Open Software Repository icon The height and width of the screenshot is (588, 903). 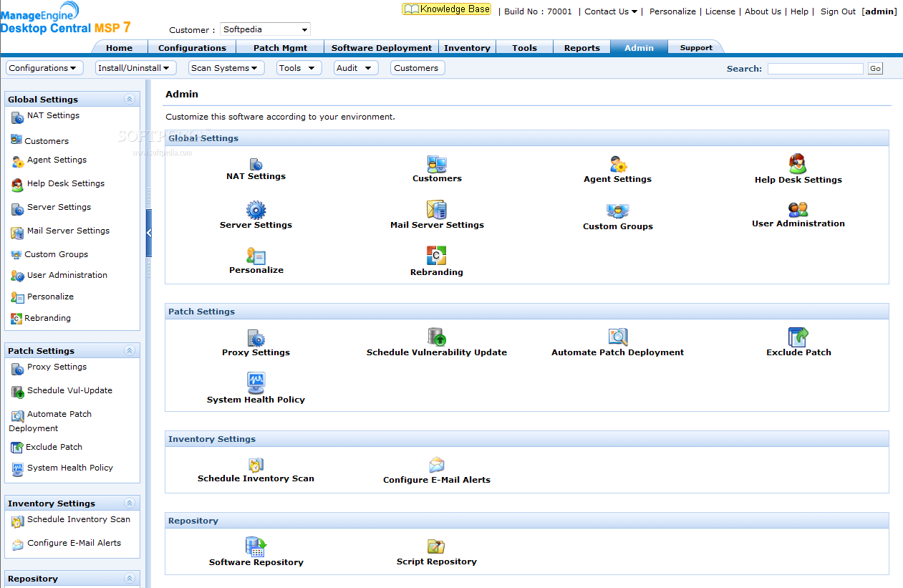click(256, 547)
